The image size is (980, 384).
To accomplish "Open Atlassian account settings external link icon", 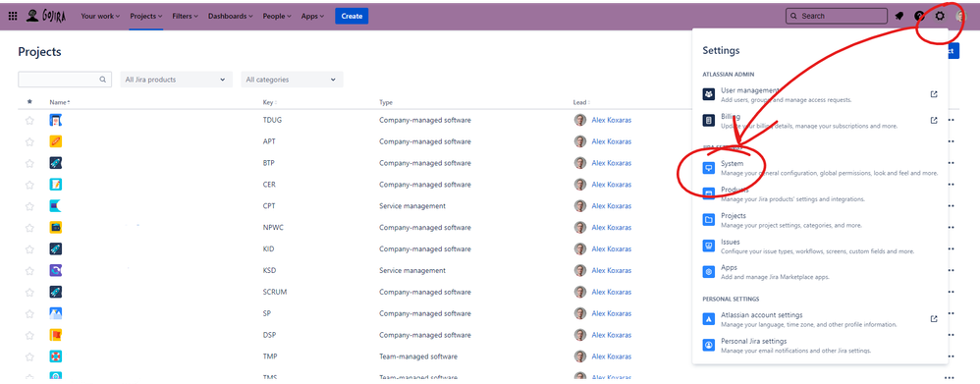I will [x=934, y=319].
